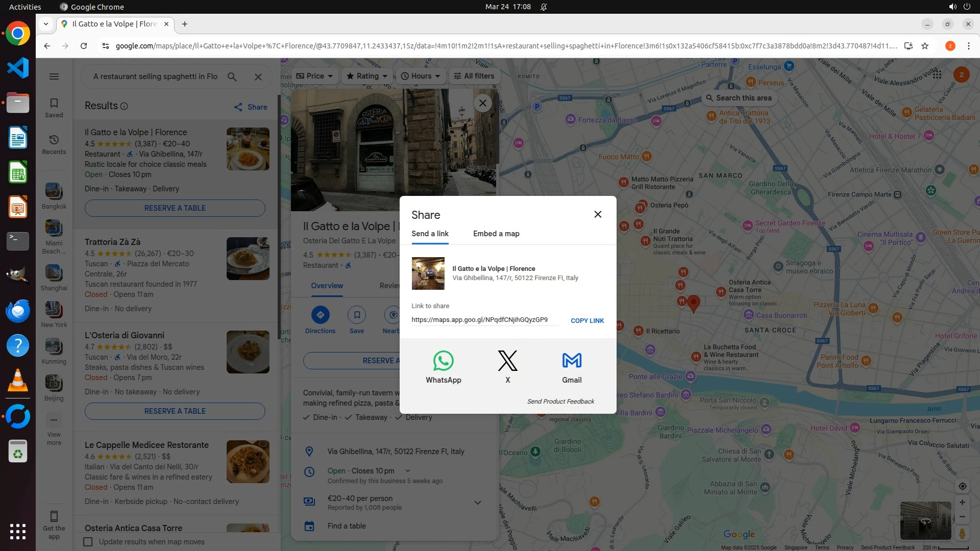Screen dimensions: 980x551
Task: Switch to the Embed a map tab
Action: click(x=496, y=234)
